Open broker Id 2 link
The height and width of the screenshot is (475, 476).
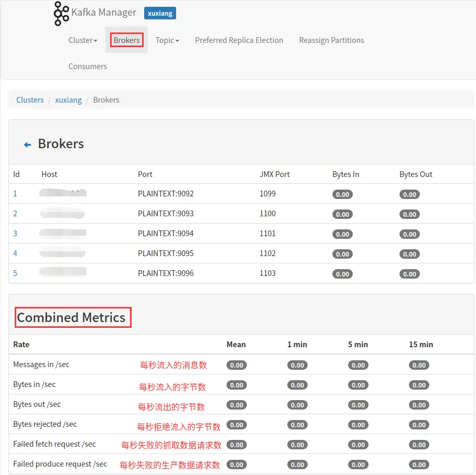[x=15, y=214]
